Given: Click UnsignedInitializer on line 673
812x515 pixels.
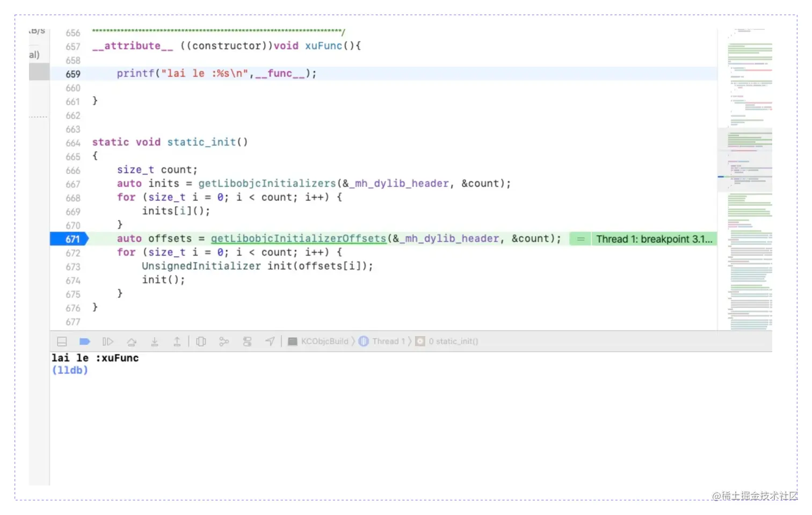Looking at the screenshot, I should pyautogui.click(x=201, y=266).
